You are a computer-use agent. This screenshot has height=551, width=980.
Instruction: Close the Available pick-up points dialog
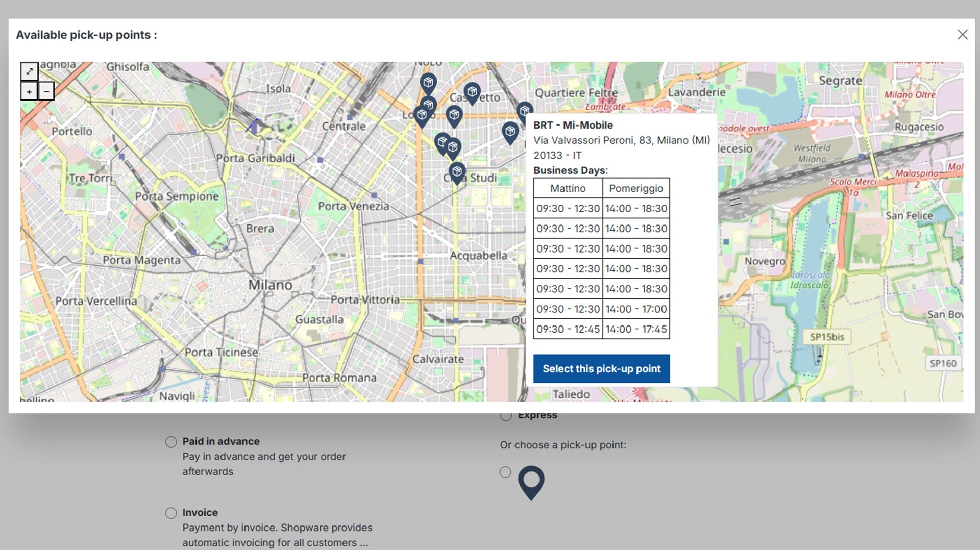coord(962,35)
